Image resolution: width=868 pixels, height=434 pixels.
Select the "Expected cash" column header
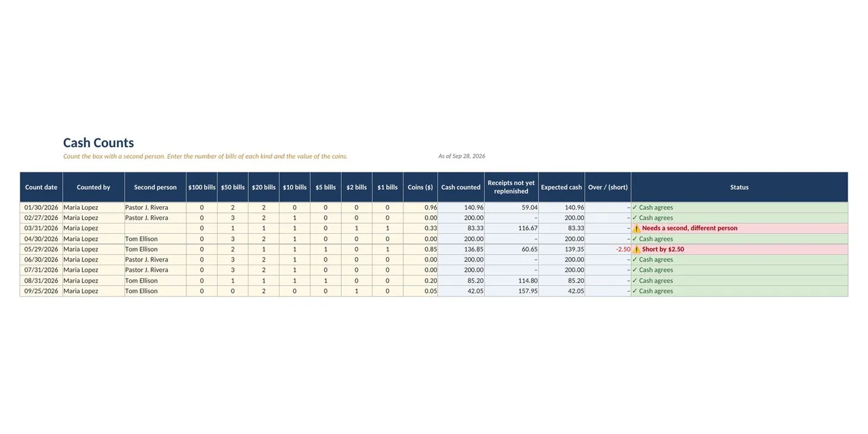click(x=561, y=187)
